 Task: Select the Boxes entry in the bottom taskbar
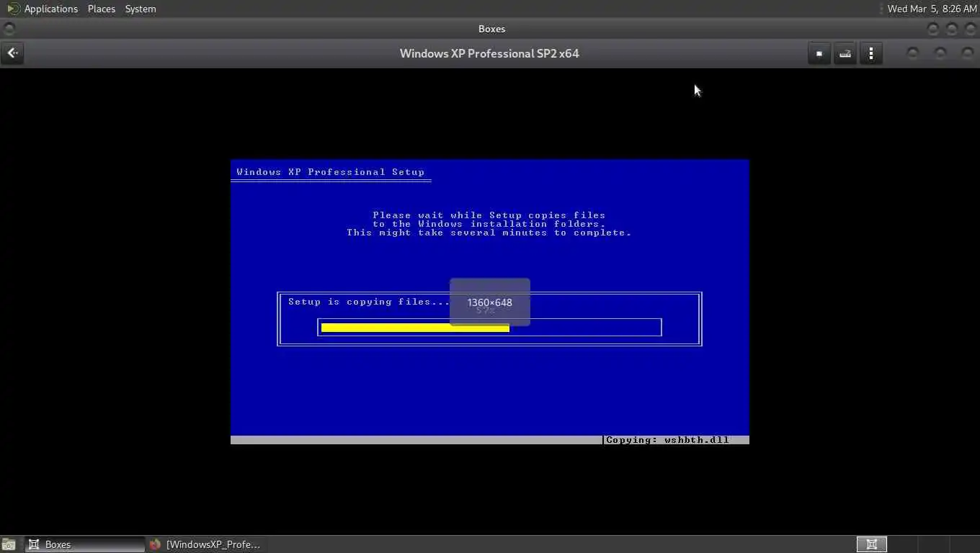coord(85,544)
